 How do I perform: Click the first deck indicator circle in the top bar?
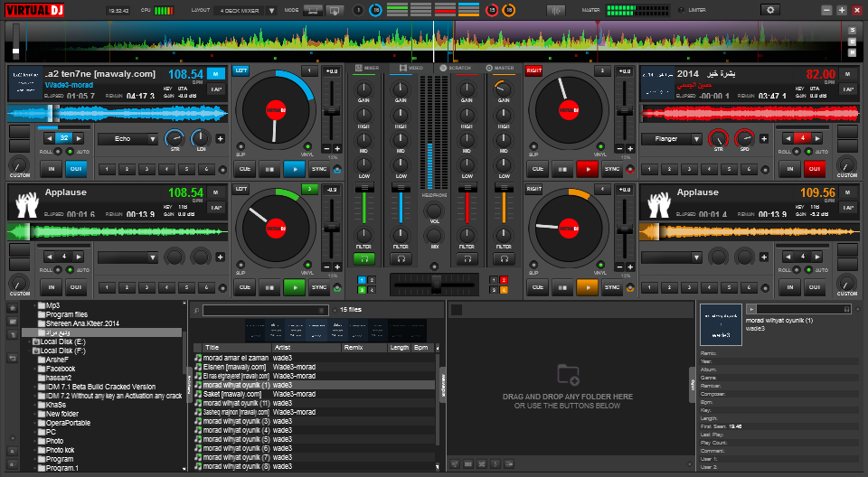tap(358, 10)
